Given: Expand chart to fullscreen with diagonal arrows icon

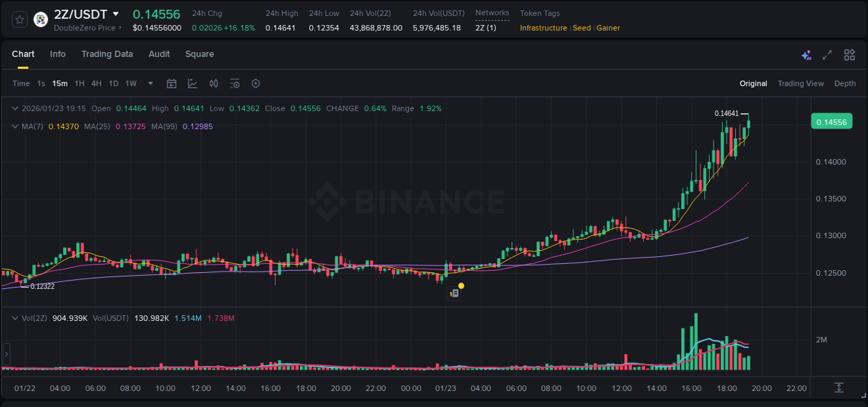Looking at the screenshot, I should [827, 54].
